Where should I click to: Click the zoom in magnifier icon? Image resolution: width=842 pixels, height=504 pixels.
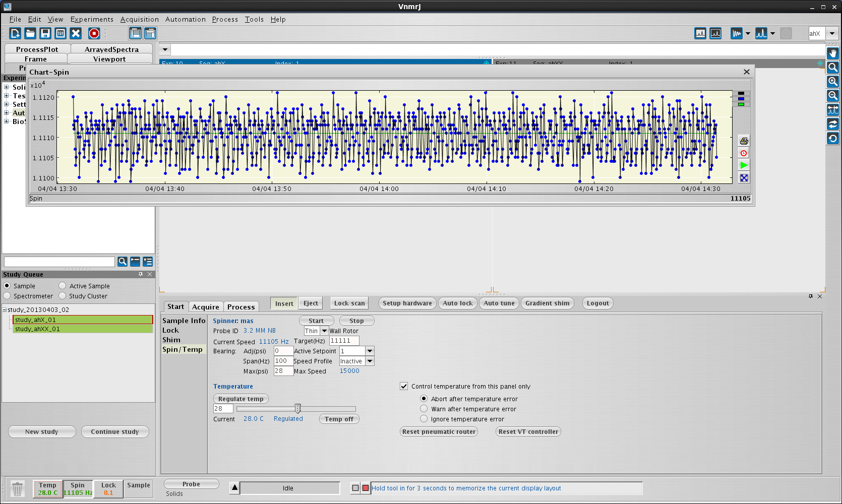(832, 82)
